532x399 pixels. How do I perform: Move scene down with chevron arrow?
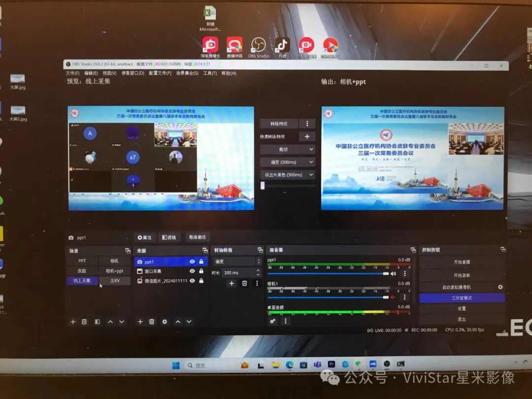pos(122,322)
